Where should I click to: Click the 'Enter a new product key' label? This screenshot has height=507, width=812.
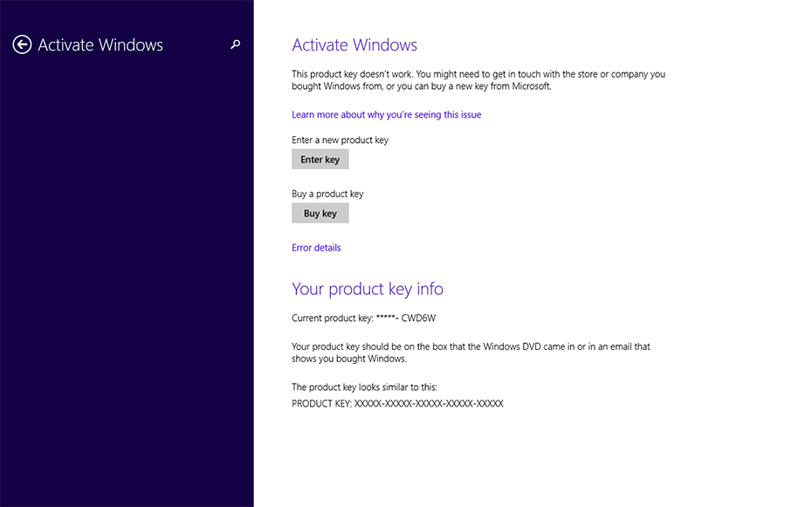coord(340,140)
